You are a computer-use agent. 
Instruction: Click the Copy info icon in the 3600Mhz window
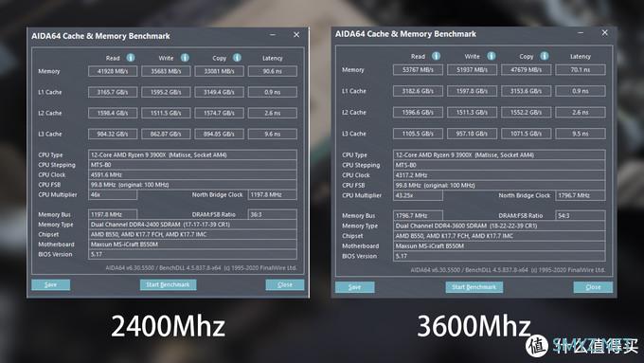[x=545, y=56]
